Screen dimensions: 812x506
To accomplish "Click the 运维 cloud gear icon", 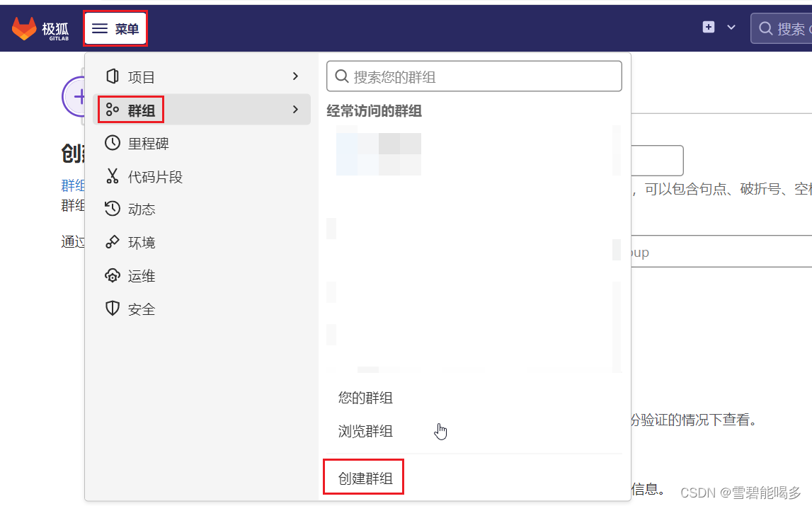I will (x=113, y=275).
